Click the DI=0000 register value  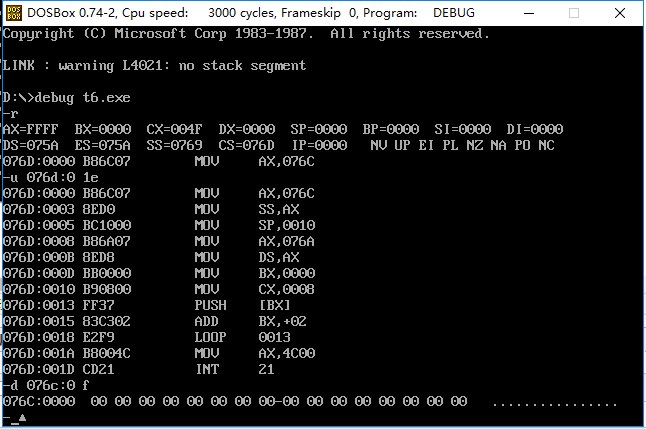tap(535, 129)
